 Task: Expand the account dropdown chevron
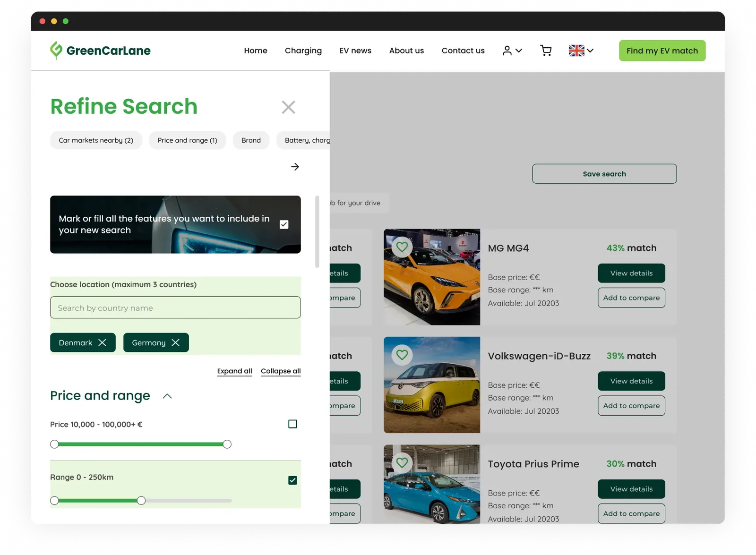[x=519, y=51]
